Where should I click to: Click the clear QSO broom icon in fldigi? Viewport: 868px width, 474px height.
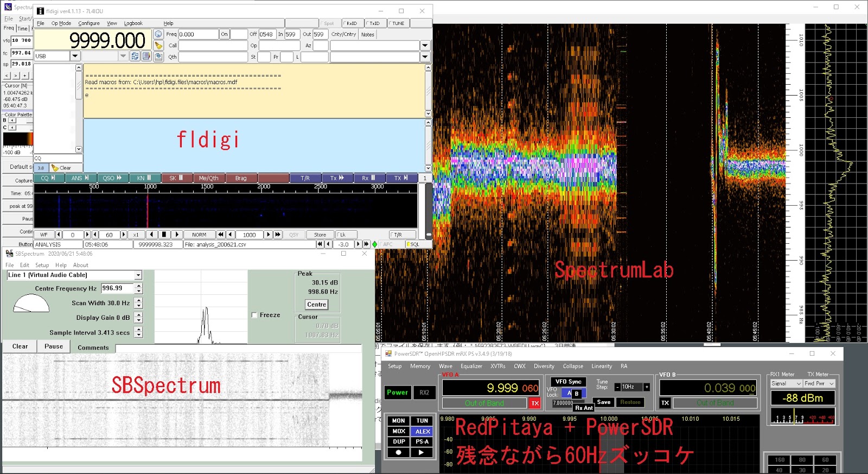(158, 46)
